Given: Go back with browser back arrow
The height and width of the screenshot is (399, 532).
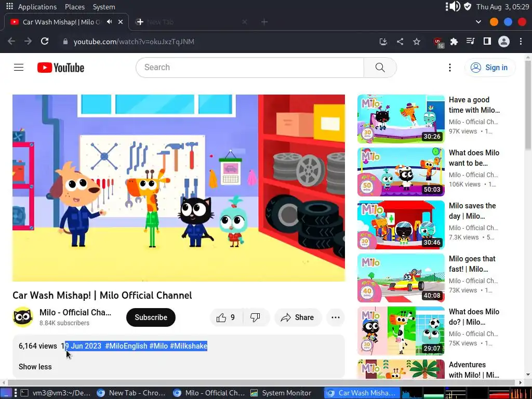Looking at the screenshot, I should coord(11,42).
